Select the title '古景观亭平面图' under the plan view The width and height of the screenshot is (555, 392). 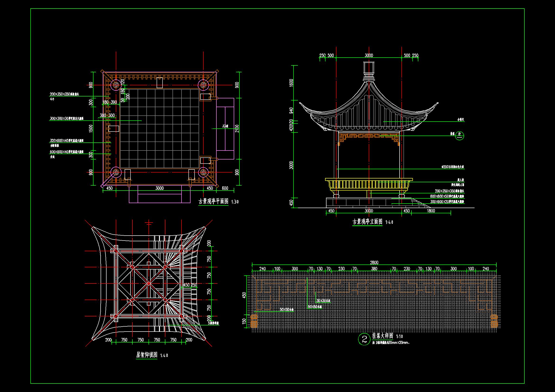coord(214,201)
